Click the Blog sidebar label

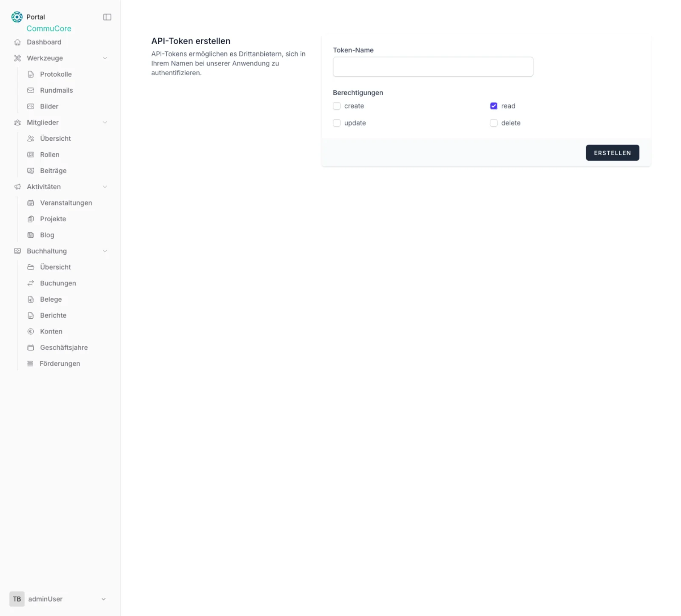click(47, 235)
